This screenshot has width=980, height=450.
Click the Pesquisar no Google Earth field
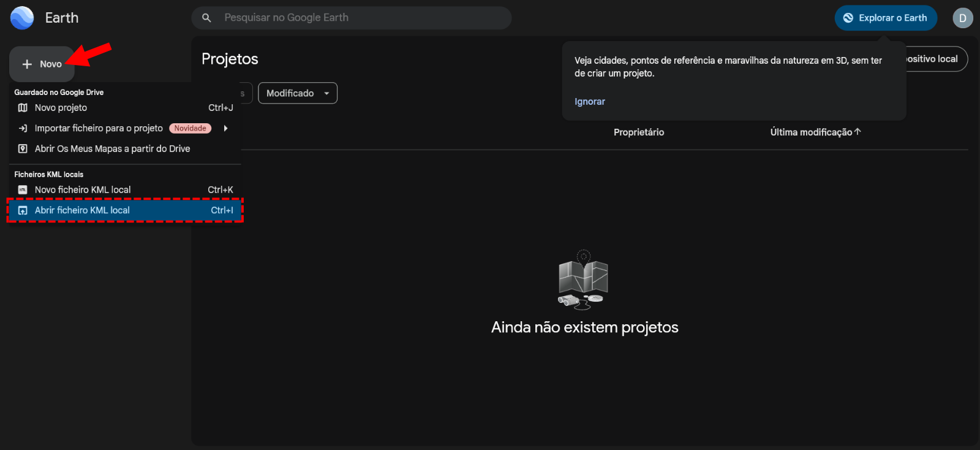click(x=361, y=18)
